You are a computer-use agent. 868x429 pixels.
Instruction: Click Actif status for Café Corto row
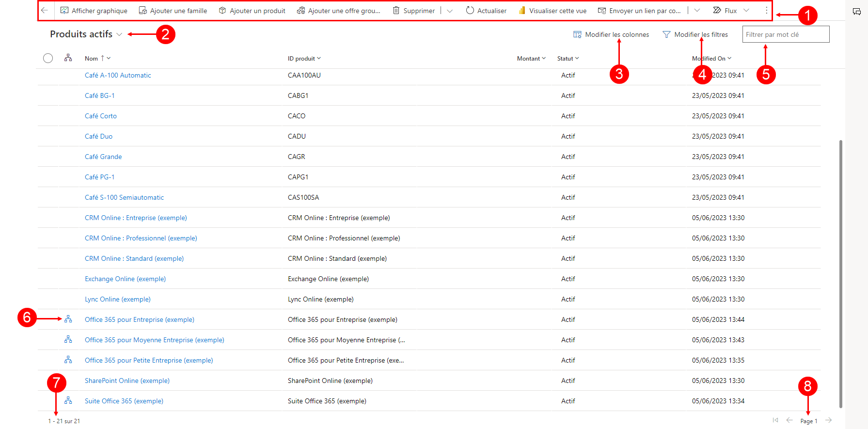pos(568,116)
